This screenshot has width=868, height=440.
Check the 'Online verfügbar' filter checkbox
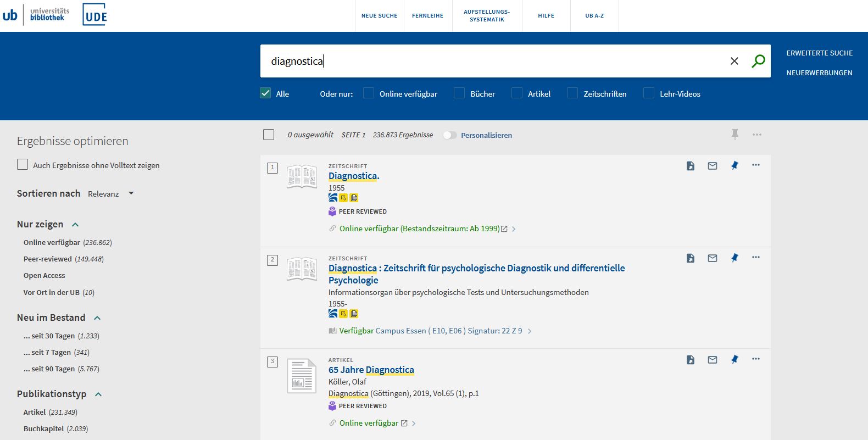tap(369, 93)
